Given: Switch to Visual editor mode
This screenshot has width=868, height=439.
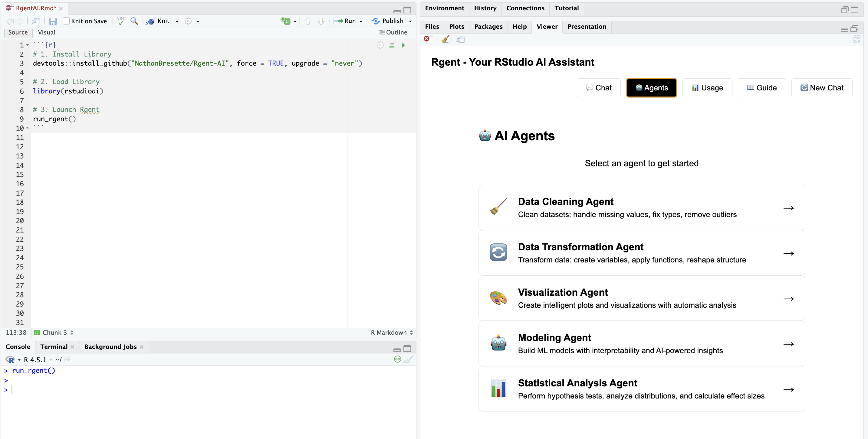Looking at the screenshot, I should [47, 32].
